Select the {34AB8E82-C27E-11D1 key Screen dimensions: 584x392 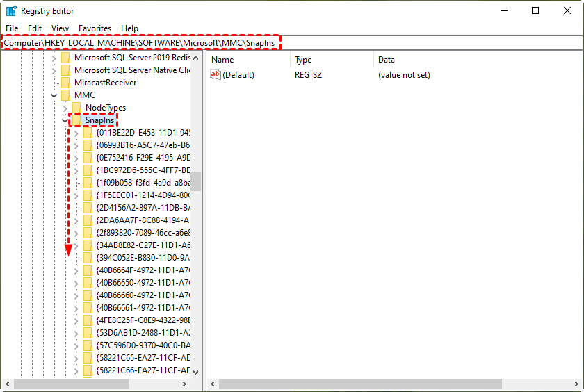143,245
